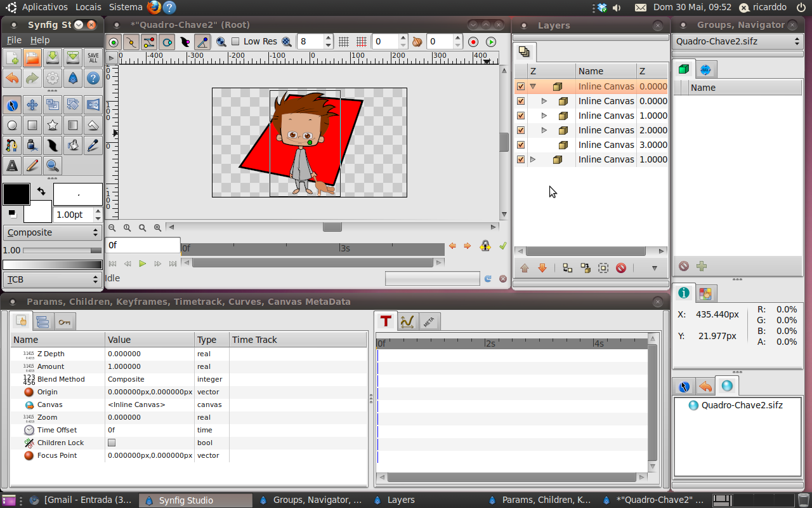Select the Circle tool in toolbox

(x=11, y=125)
